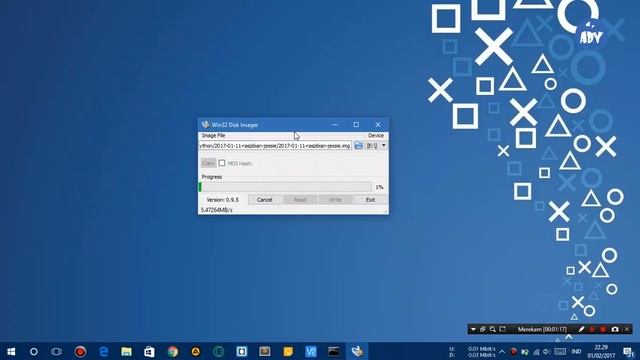Cancel the image writing operation

click(264, 200)
